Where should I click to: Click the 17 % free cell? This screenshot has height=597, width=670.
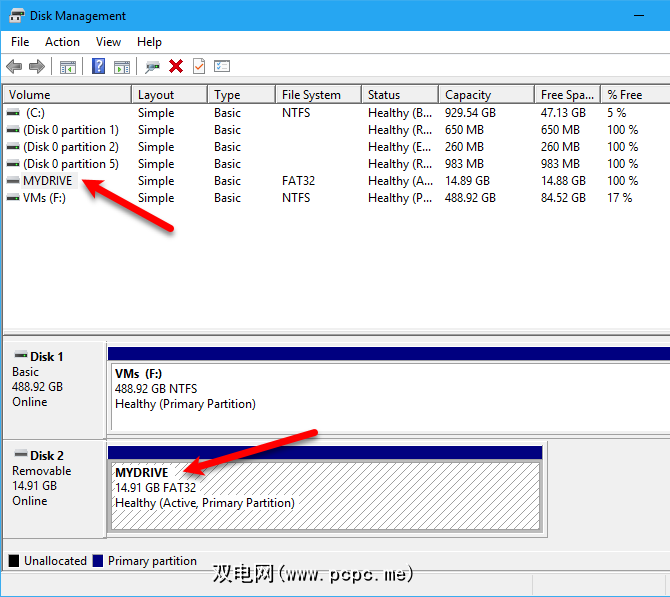[620, 198]
